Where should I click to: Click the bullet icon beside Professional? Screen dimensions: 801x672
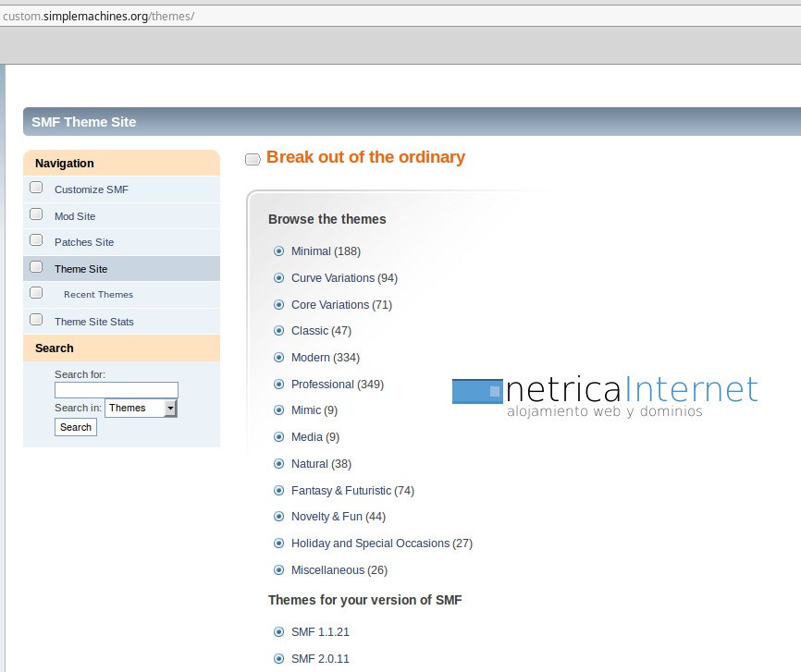pyautogui.click(x=278, y=385)
